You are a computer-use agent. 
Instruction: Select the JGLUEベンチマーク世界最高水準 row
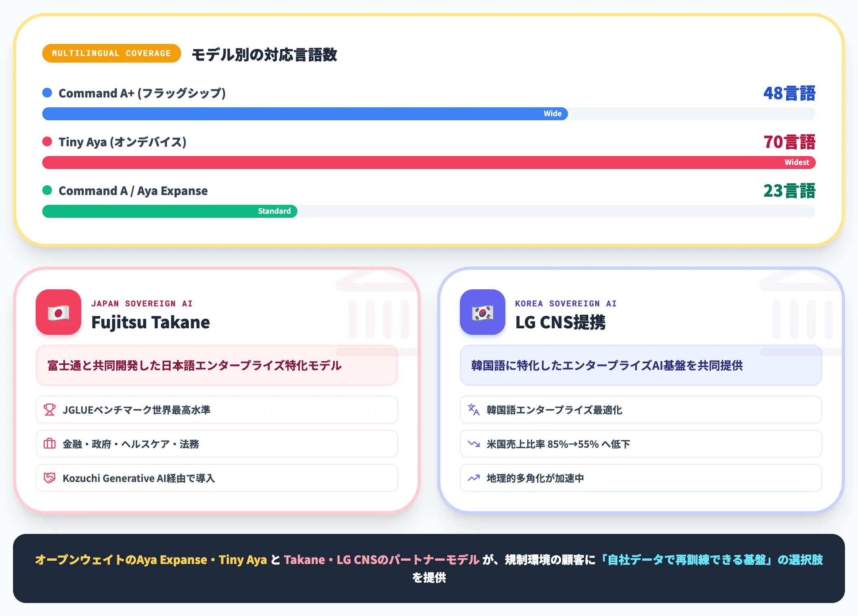pyautogui.click(x=217, y=410)
